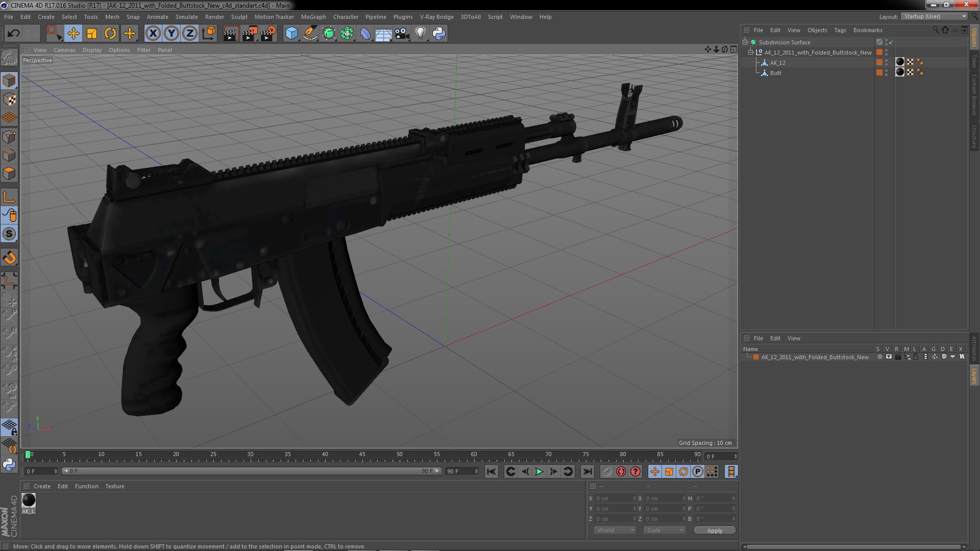Open the material manager Texture menu

[115, 486]
